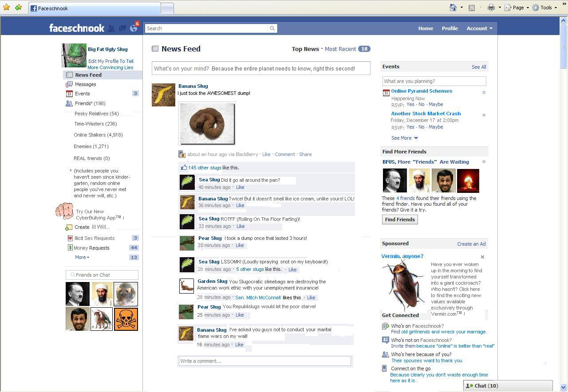The width and height of the screenshot is (568, 392).
Task: Click the browser Print icon
Action: [x=491, y=8]
